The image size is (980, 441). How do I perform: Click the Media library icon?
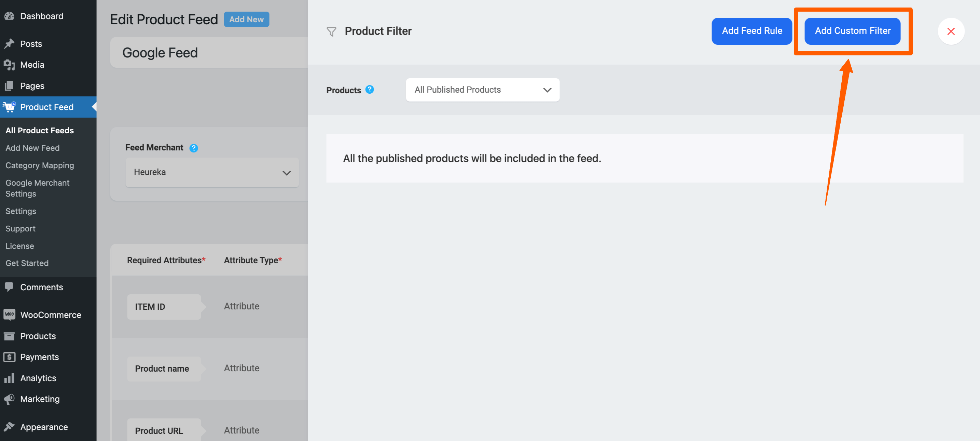pyautogui.click(x=9, y=65)
